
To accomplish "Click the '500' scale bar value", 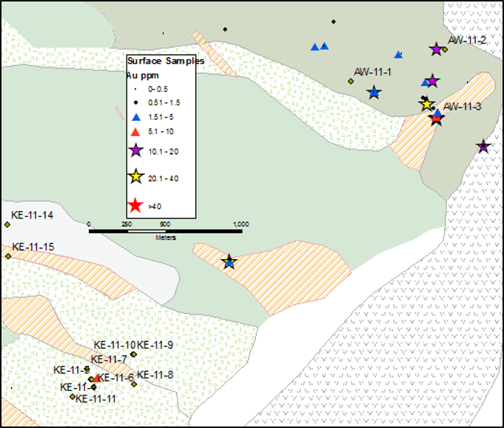I will (x=165, y=224).
